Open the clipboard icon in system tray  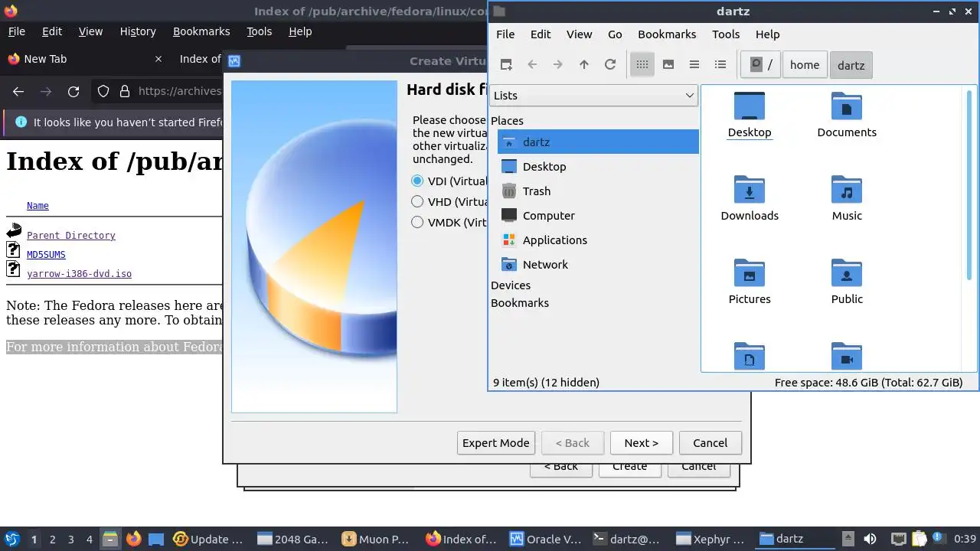pyautogui.click(x=920, y=539)
